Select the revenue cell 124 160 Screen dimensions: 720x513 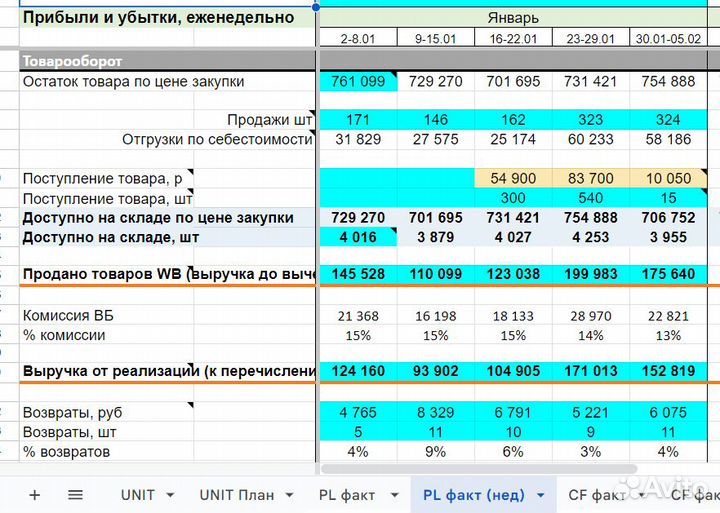[x=358, y=371]
